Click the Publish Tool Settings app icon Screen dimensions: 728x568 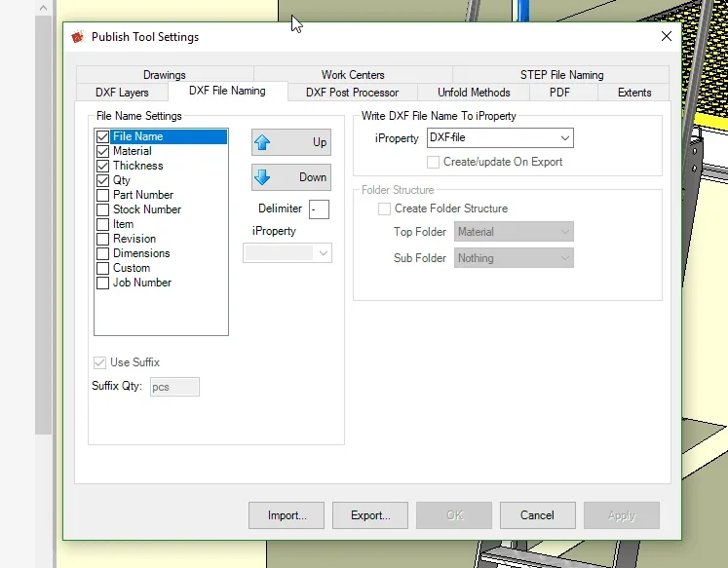coord(78,37)
